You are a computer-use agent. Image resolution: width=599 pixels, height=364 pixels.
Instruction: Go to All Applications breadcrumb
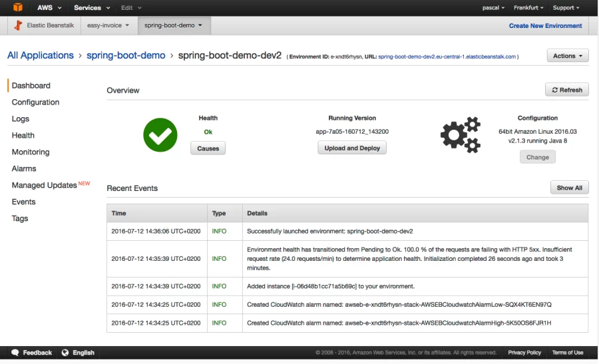[41, 55]
